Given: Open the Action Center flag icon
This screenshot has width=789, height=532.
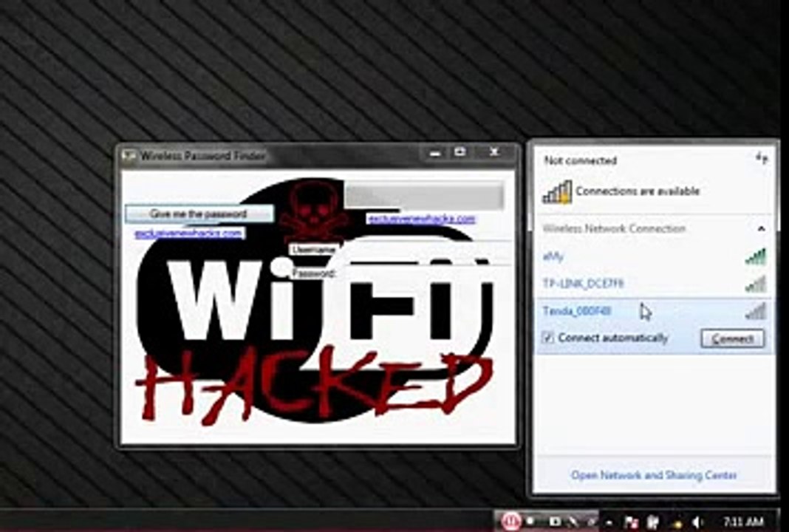Looking at the screenshot, I should coord(631,522).
